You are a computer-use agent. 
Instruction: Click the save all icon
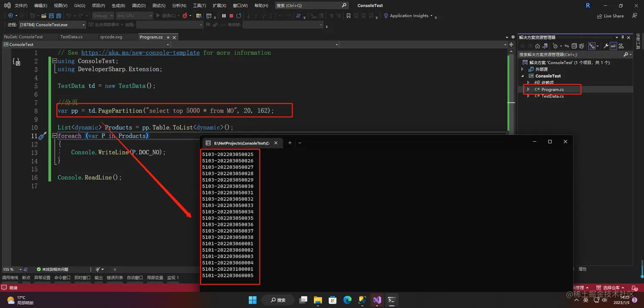[59, 16]
